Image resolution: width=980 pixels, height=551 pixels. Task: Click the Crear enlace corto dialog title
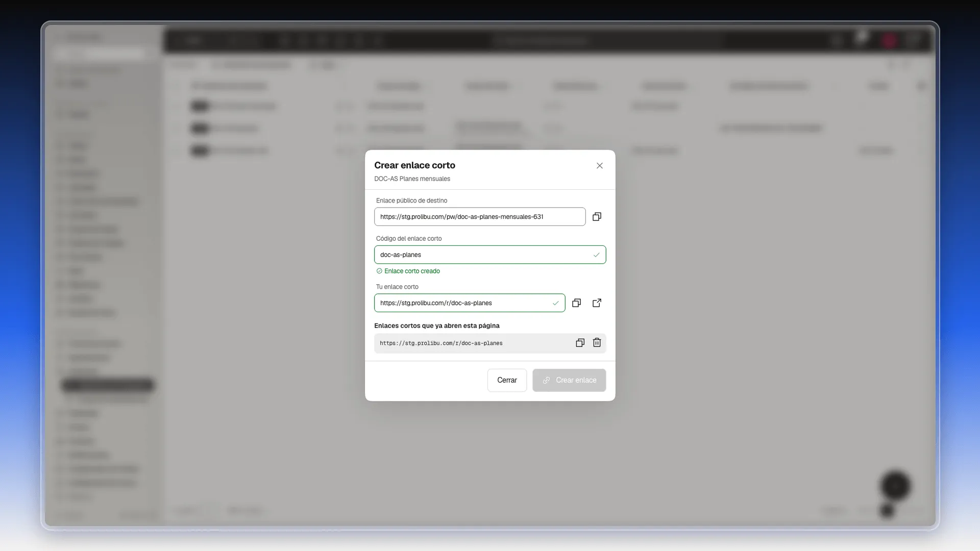(414, 165)
